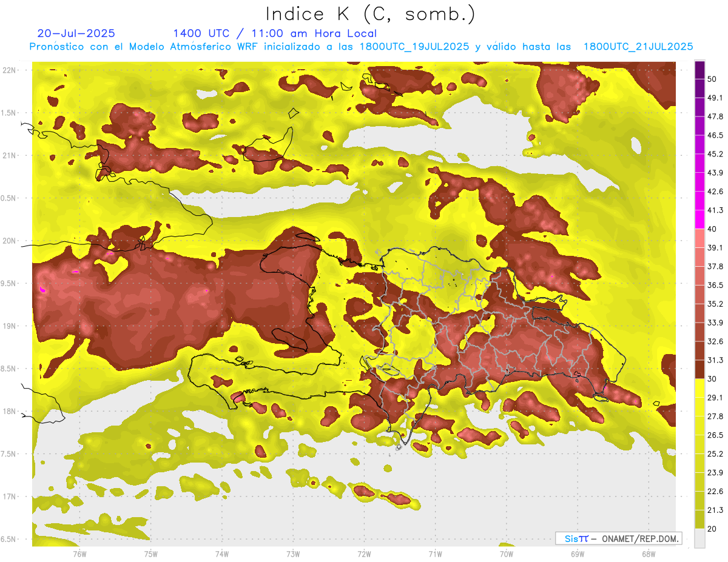Click the colorbar value 47.8
The height and width of the screenshot is (562, 728).
pyautogui.click(x=715, y=116)
